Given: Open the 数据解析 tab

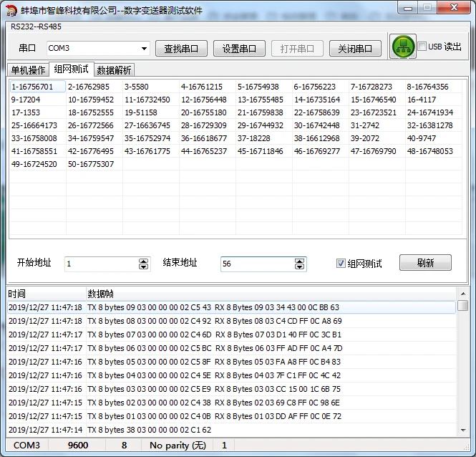Looking at the screenshot, I should pyautogui.click(x=114, y=70).
